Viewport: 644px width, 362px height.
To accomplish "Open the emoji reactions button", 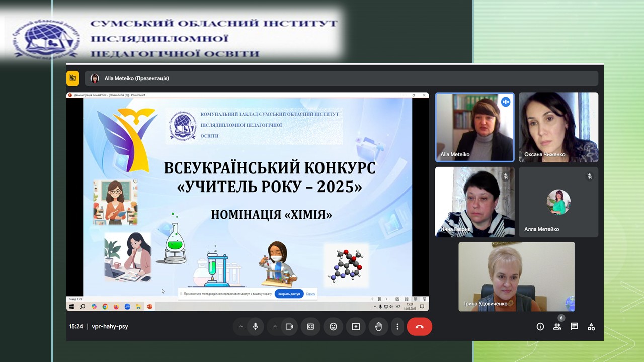I will [x=333, y=327].
